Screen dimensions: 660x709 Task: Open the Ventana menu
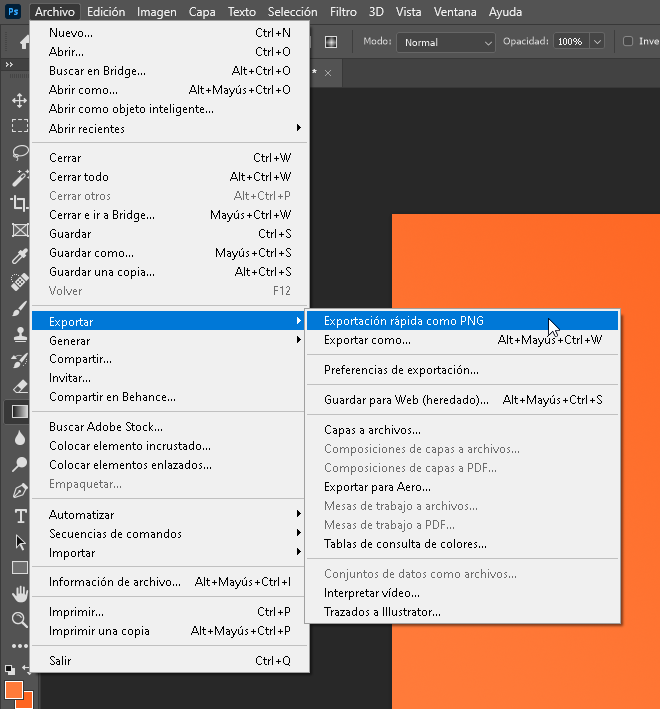(455, 12)
